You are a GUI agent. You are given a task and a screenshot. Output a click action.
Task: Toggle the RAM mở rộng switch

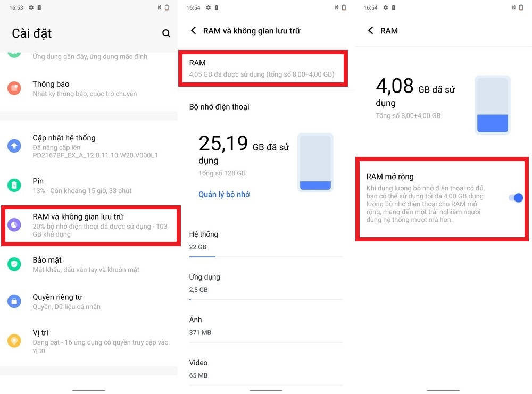[x=516, y=198]
